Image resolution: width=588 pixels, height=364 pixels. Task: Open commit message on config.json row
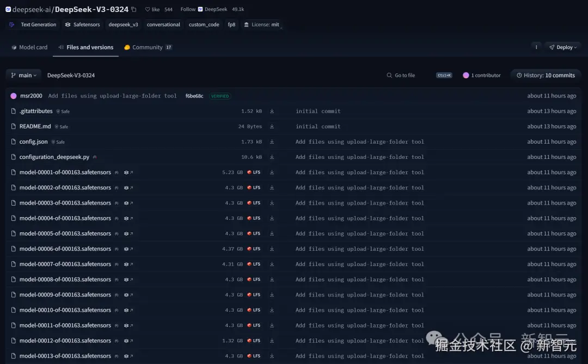point(360,141)
